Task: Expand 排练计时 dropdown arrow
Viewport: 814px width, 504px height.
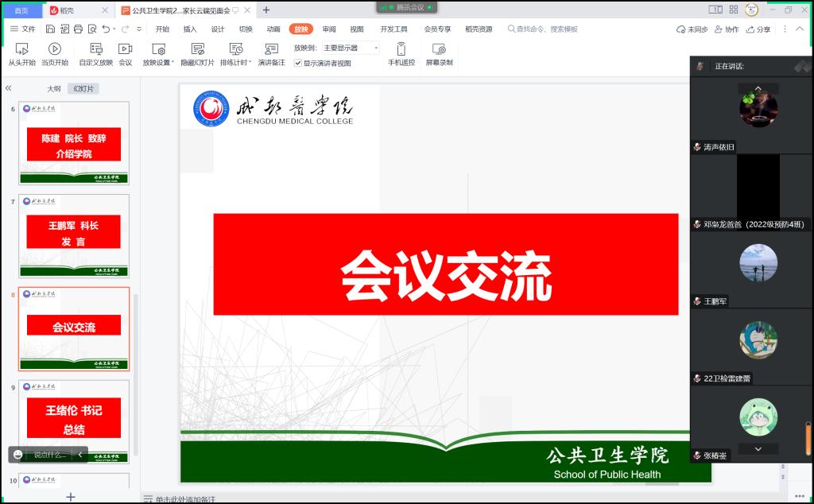Action: point(250,63)
